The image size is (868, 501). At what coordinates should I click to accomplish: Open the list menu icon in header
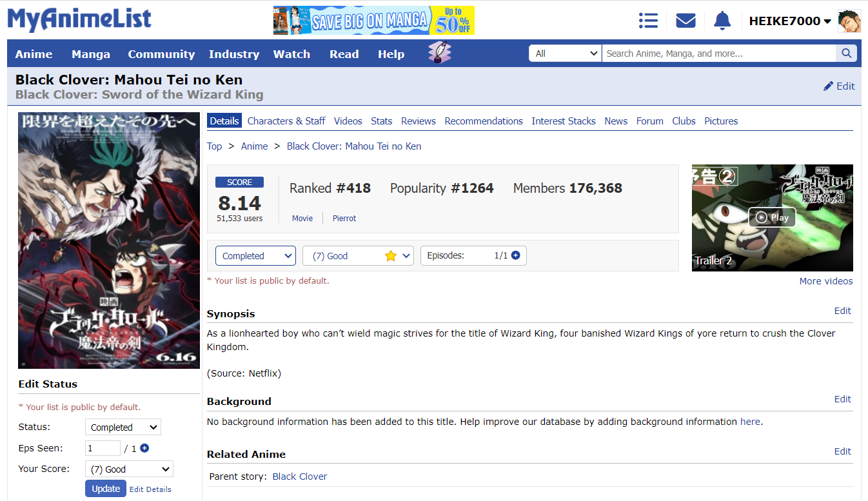point(647,21)
